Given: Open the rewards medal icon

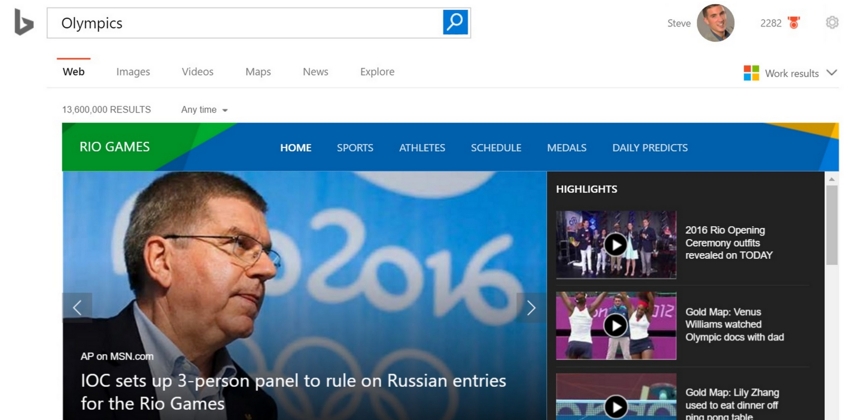Looking at the screenshot, I should (x=794, y=23).
